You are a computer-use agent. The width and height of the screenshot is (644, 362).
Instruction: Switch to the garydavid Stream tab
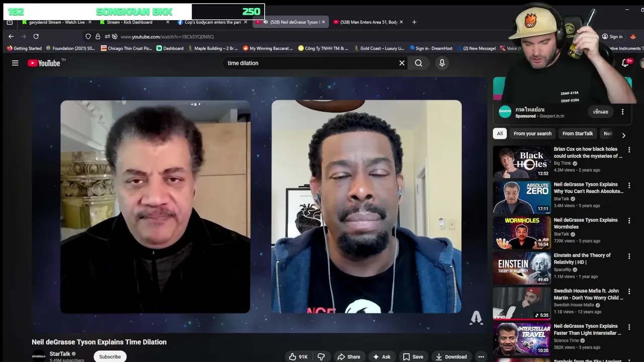[x=55, y=22]
